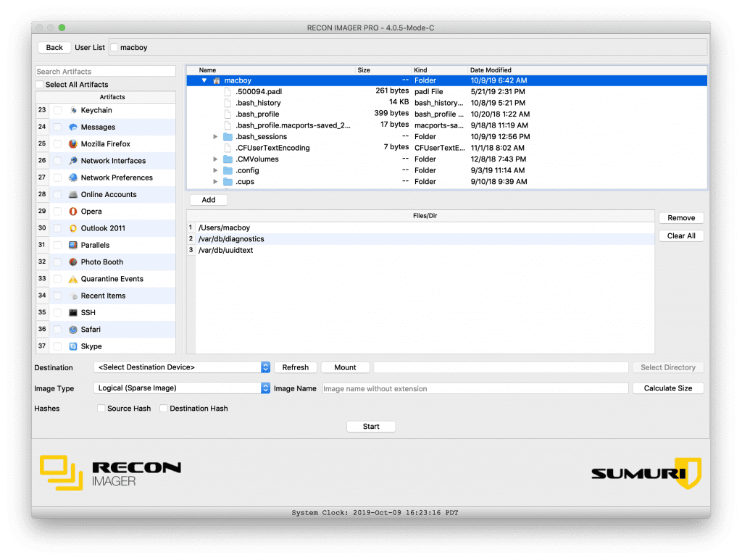Click the Safari compass icon
742x560 pixels.
(73, 330)
